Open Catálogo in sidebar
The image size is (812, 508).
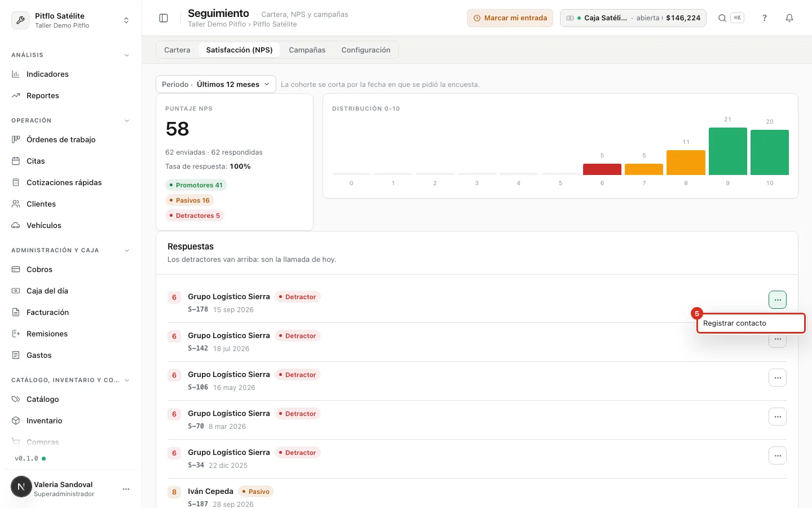70,399
